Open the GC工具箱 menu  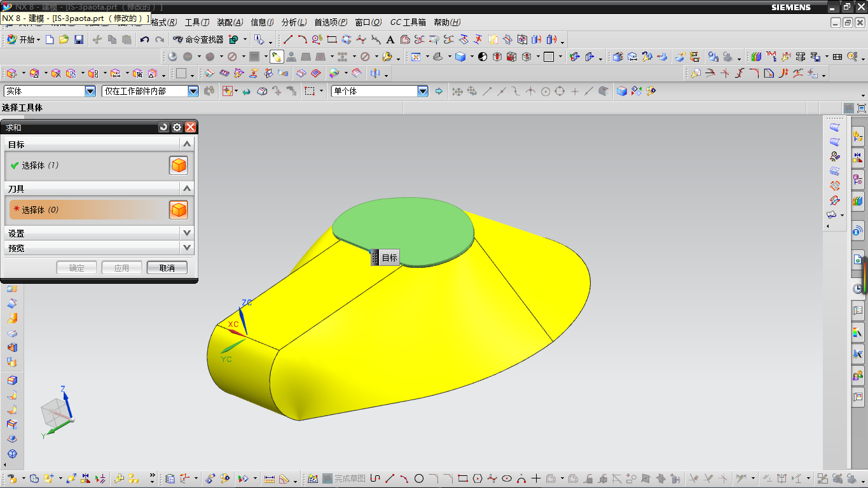pyautogui.click(x=408, y=22)
